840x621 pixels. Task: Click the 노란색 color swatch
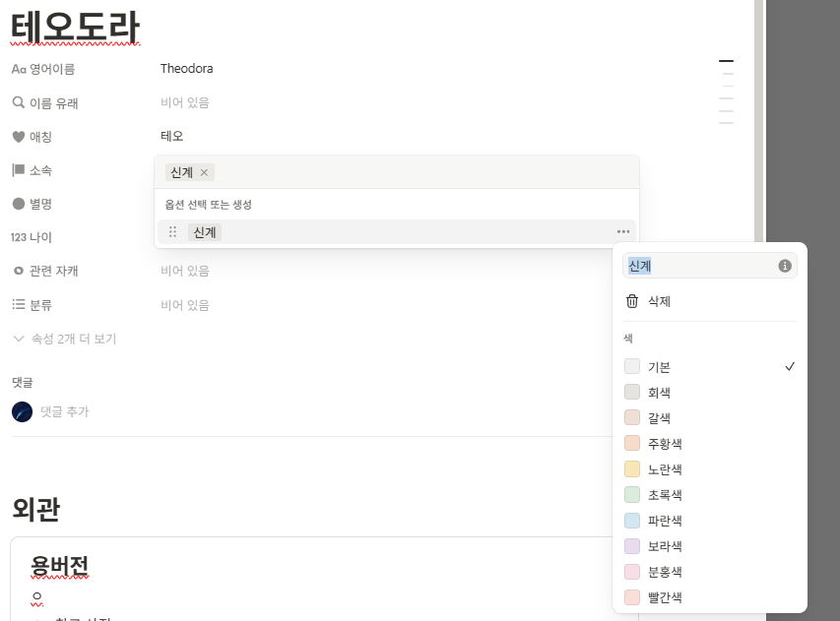[x=632, y=469]
